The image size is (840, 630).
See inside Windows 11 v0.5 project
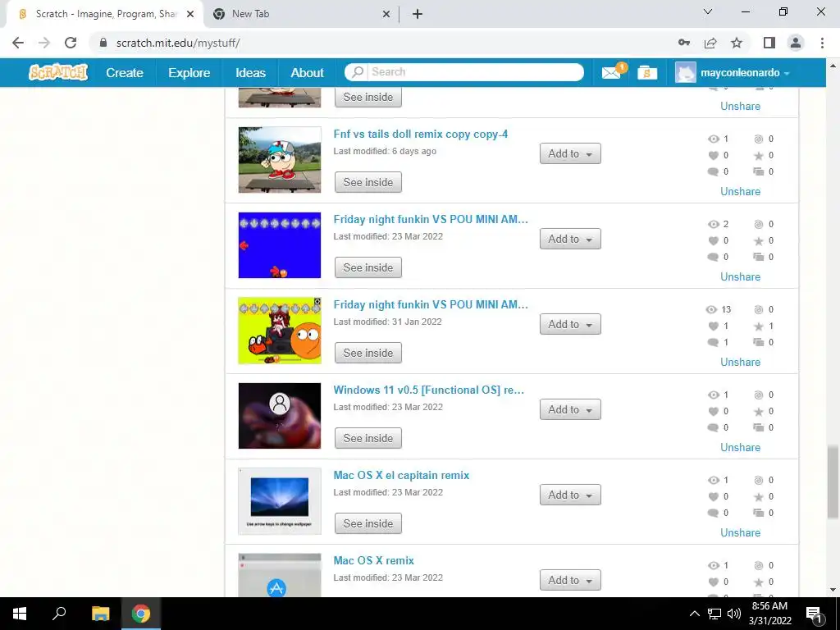tap(368, 438)
